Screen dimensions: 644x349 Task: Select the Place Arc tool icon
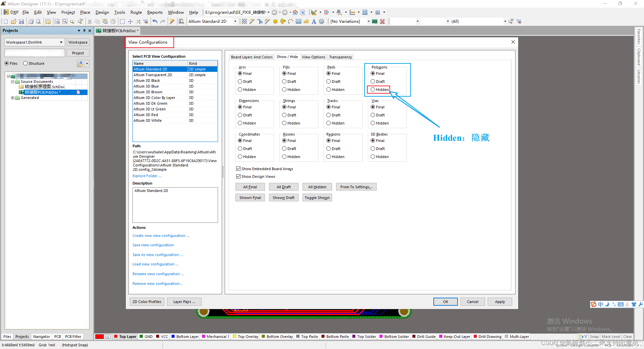tap(290, 21)
